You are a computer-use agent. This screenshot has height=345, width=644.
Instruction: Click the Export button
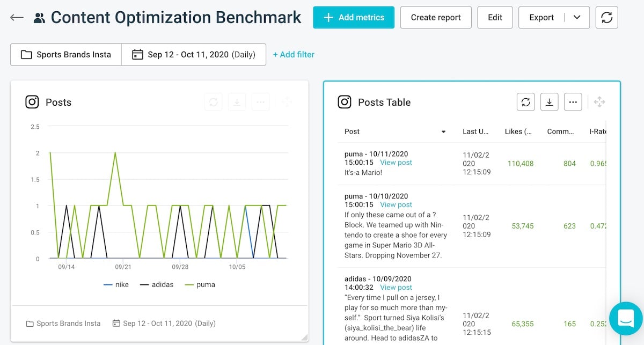pos(541,17)
